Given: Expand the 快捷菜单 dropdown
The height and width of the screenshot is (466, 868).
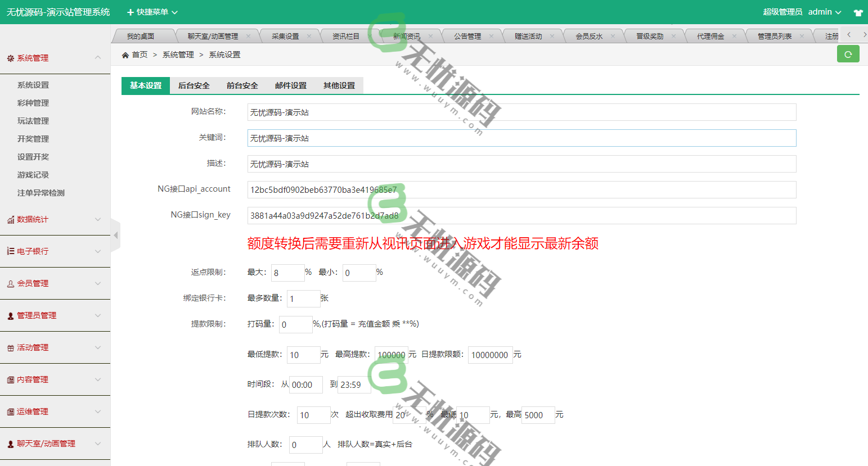Looking at the screenshot, I should 150,11.
